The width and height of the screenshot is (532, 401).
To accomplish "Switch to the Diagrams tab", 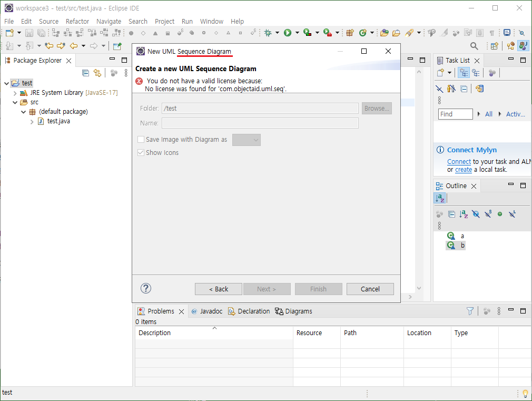I will point(293,311).
